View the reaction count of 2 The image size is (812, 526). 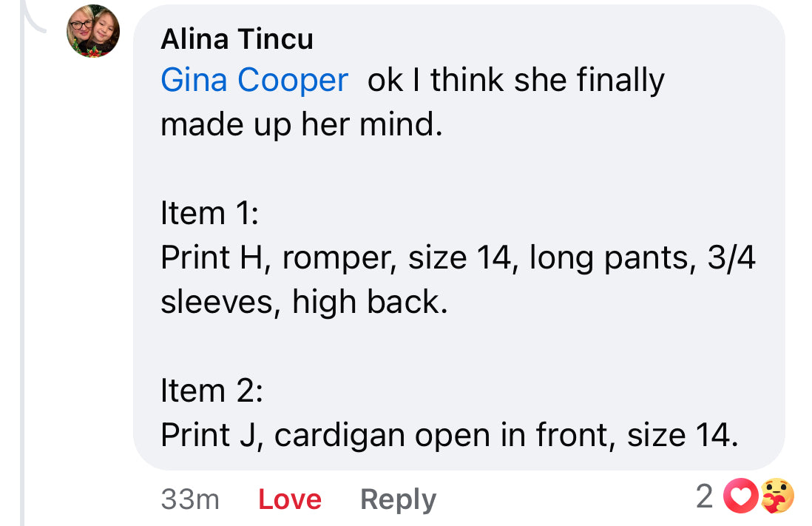coord(704,497)
